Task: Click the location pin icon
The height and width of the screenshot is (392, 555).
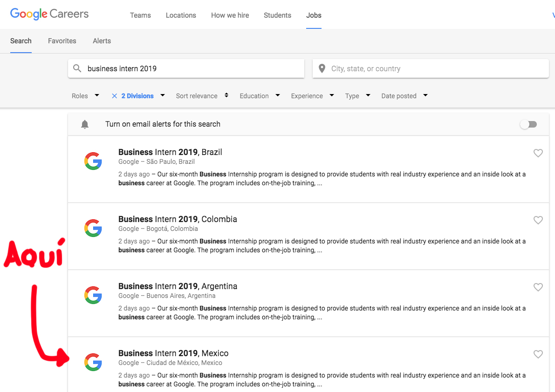Action: click(x=322, y=68)
